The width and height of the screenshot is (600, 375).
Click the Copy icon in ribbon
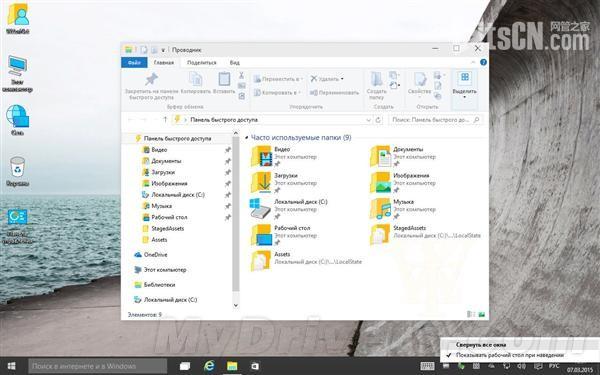[196, 79]
